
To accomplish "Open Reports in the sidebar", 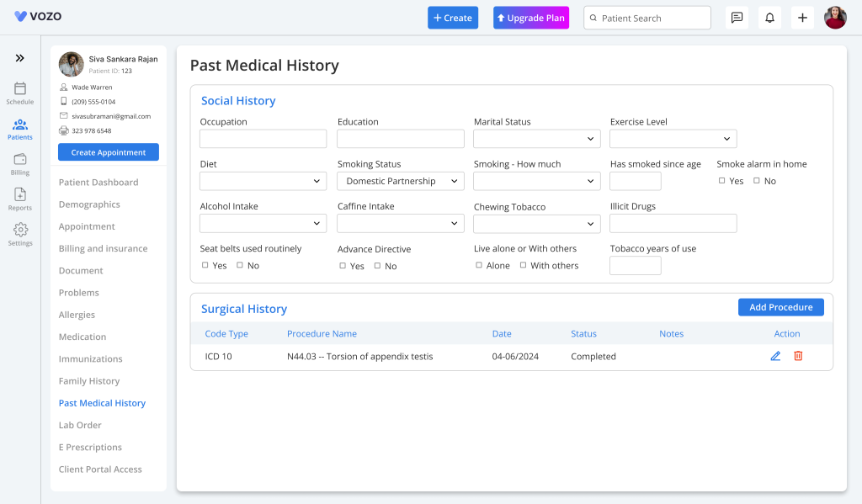I will click(20, 199).
